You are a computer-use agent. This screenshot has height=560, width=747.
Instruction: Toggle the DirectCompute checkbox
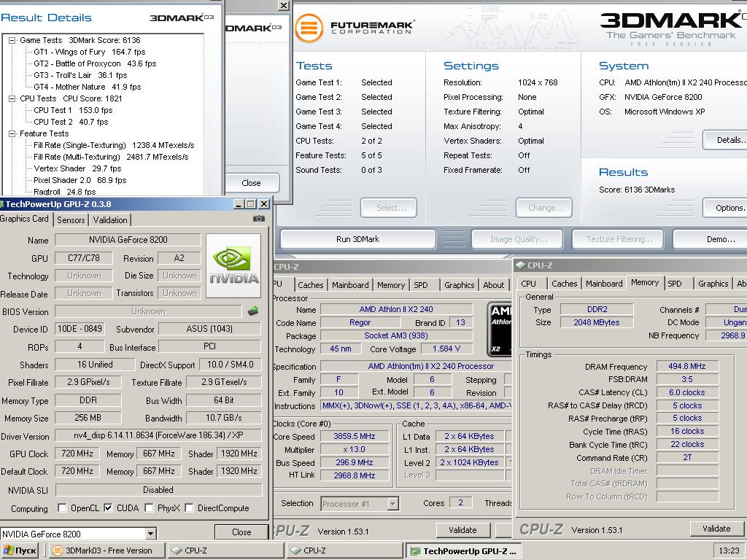(x=189, y=507)
